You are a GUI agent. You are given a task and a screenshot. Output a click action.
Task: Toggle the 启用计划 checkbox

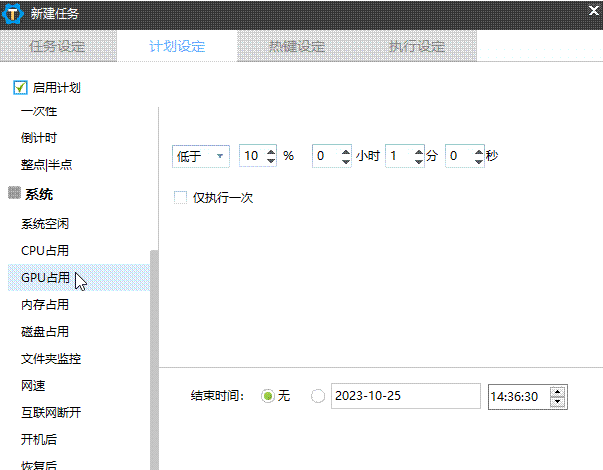coord(20,88)
